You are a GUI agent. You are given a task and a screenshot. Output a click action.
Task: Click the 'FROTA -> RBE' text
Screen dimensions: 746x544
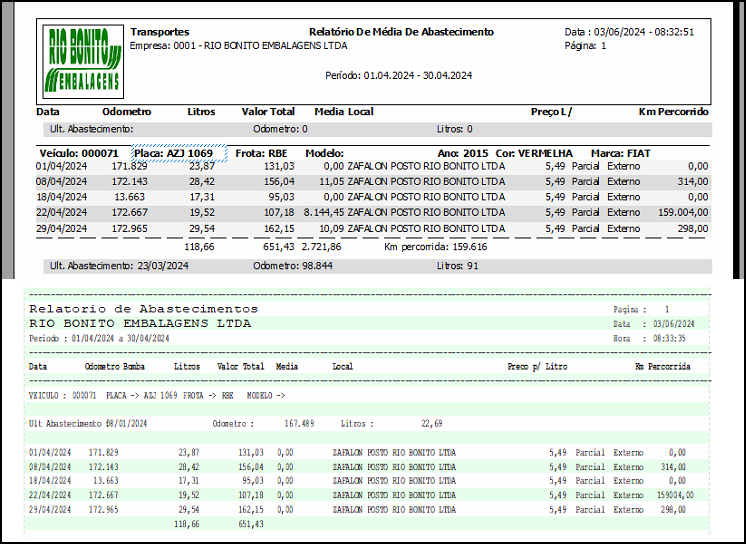tap(208, 396)
